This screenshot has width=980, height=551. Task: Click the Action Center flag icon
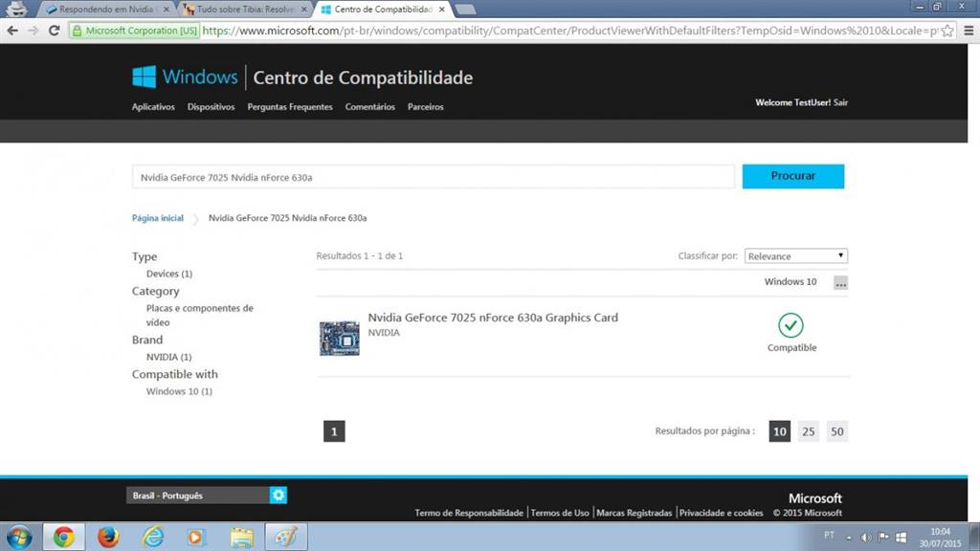tap(883, 537)
